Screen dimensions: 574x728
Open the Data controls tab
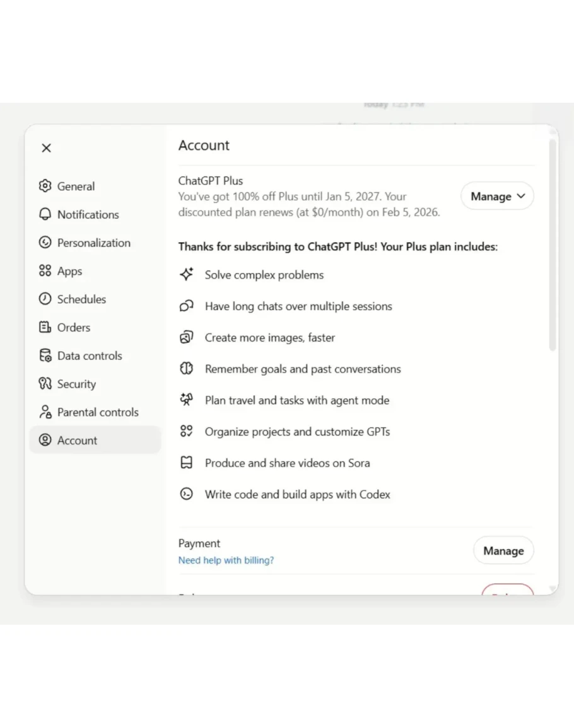coord(95,355)
